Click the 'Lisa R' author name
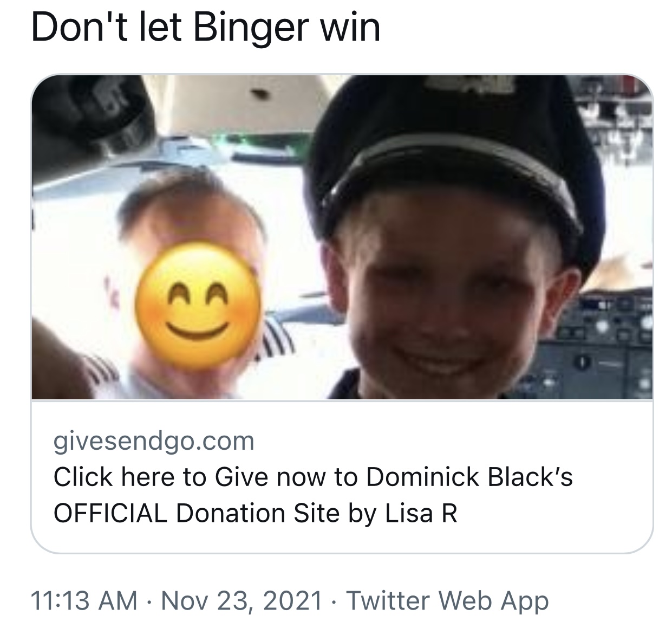 [421, 513]
